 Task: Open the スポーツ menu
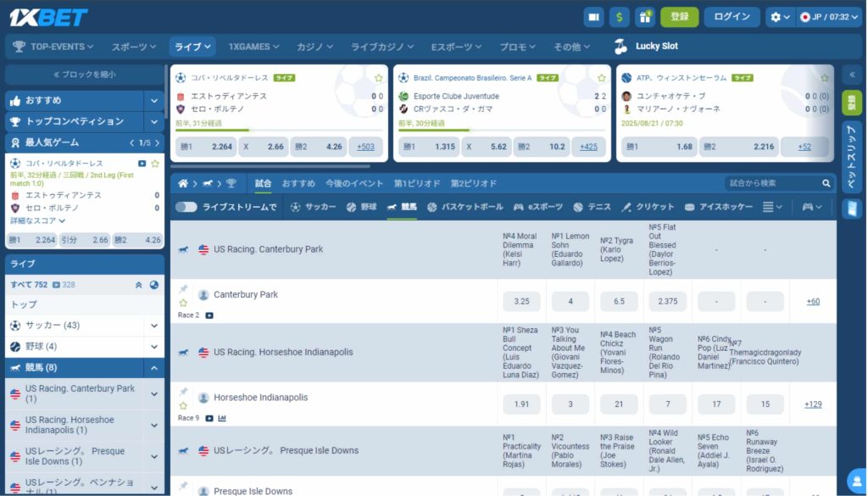[133, 47]
